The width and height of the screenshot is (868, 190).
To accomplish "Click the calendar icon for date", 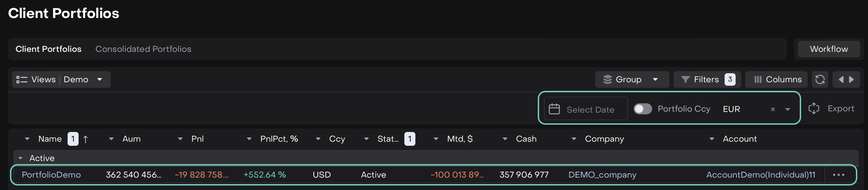I will (x=554, y=109).
